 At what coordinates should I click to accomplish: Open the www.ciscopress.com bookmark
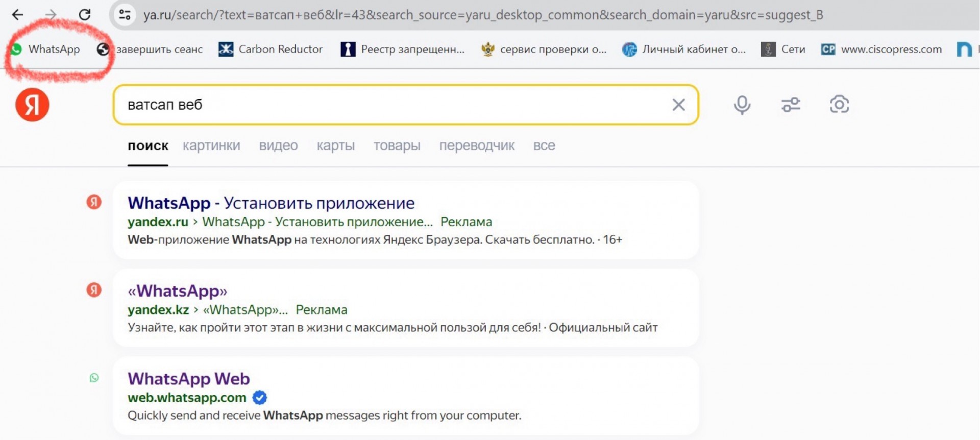(x=881, y=49)
